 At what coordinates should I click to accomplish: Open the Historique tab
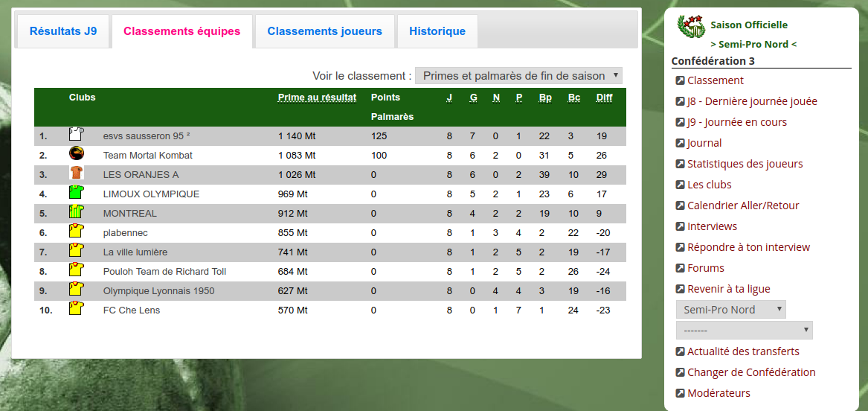tap(437, 31)
